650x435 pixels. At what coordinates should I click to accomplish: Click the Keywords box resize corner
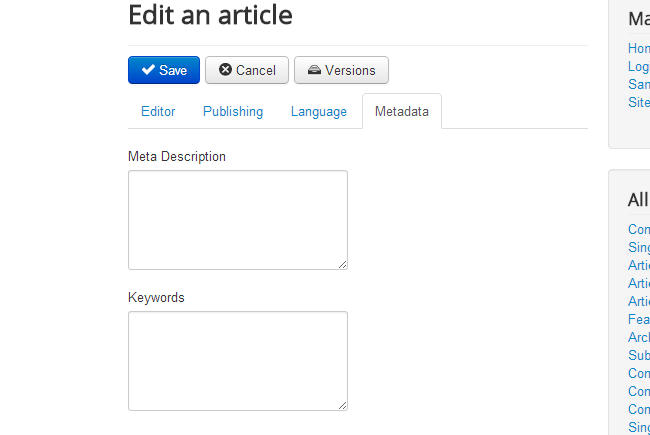(x=343, y=406)
